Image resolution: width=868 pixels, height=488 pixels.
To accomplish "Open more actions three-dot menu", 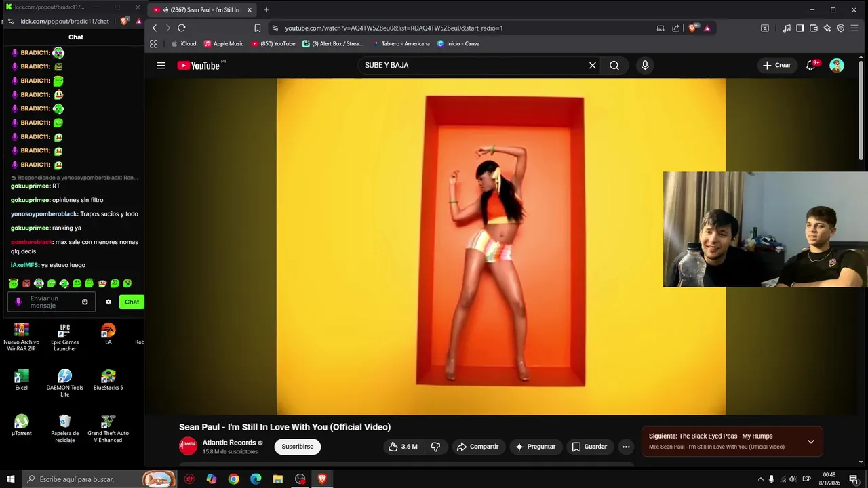I will coord(626,447).
